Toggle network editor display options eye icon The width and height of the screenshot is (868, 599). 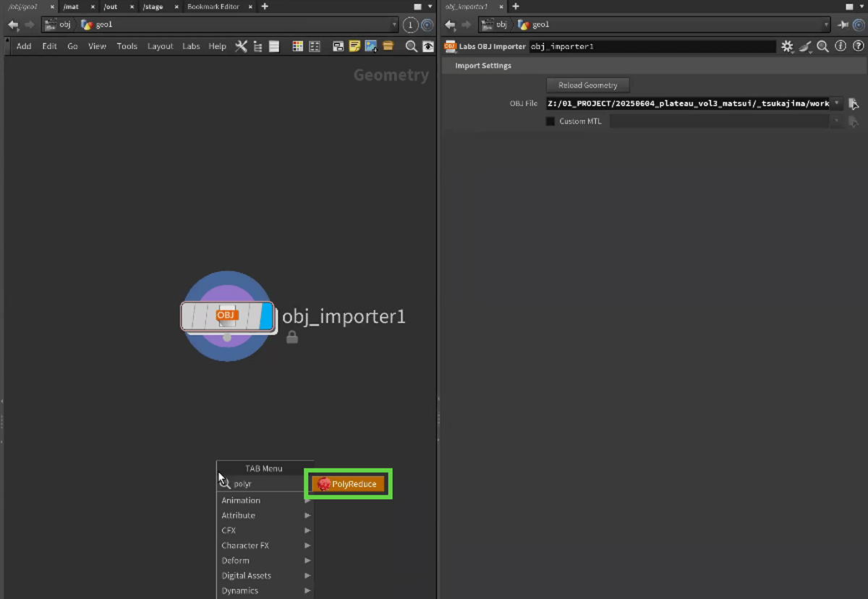click(x=427, y=46)
